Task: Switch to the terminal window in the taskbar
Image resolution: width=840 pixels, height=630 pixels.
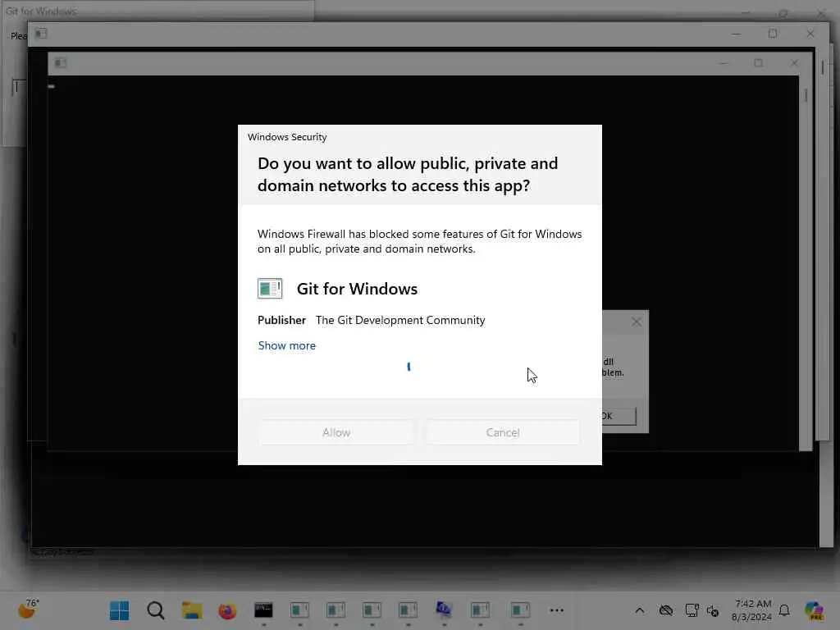Action: click(263, 610)
